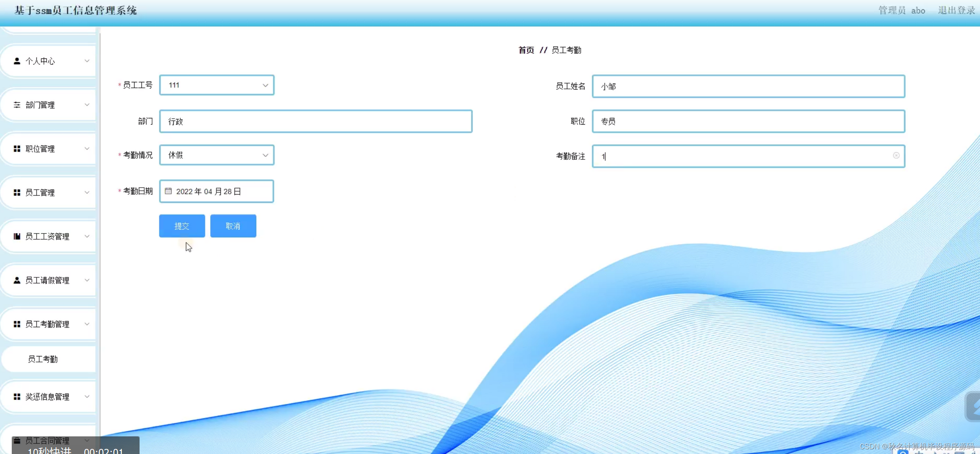
Task: Open the calendar icon in 考勤日期
Action: pyautogui.click(x=168, y=191)
